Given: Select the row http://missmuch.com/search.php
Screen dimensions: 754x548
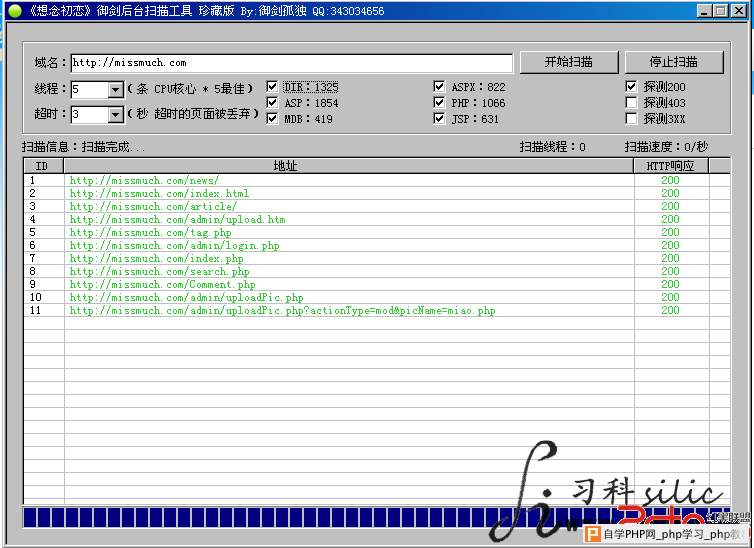Looking at the screenshot, I should tap(377, 271).
